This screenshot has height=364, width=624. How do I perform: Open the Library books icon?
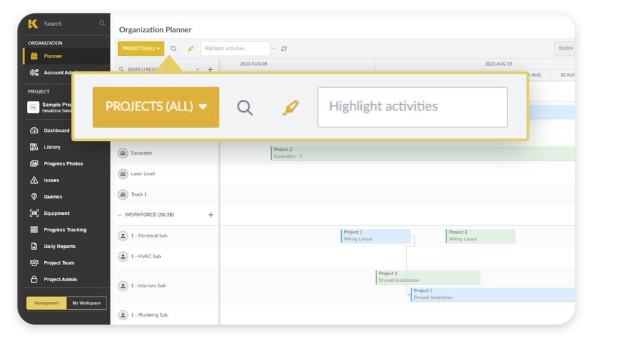[34, 147]
